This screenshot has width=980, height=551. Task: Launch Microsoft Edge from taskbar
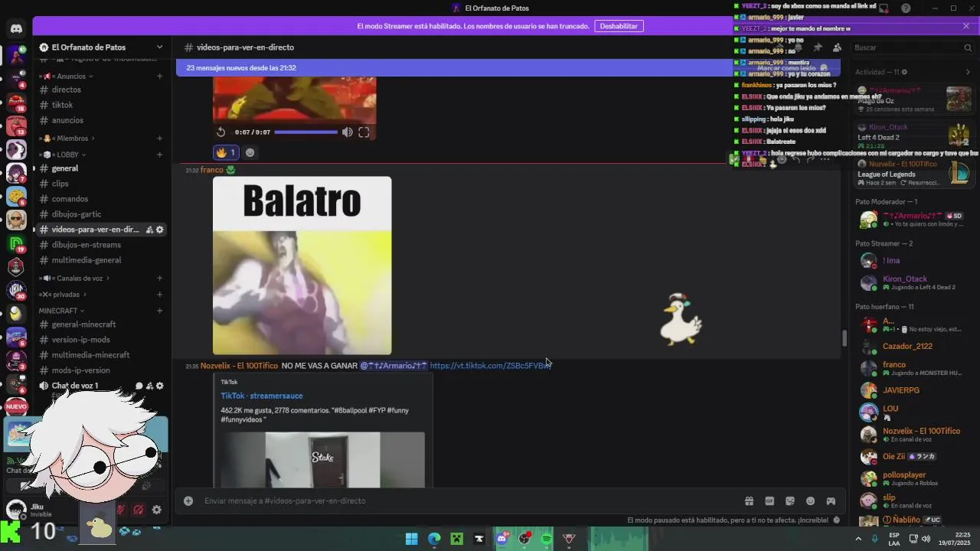[434, 539]
